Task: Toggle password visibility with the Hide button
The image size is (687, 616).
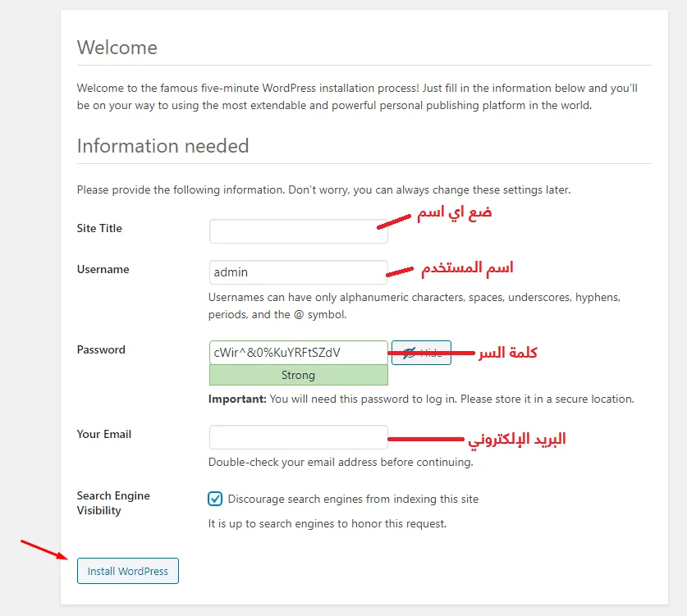Action: [421, 353]
